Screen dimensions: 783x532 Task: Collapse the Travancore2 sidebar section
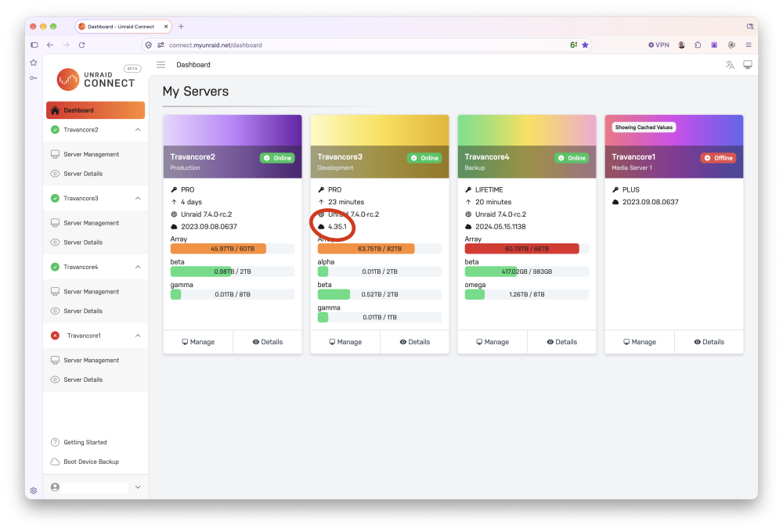click(138, 130)
